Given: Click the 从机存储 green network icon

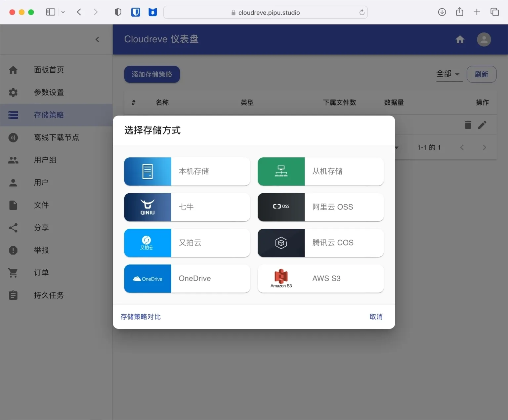Looking at the screenshot, I should click(x=281, y=172).
